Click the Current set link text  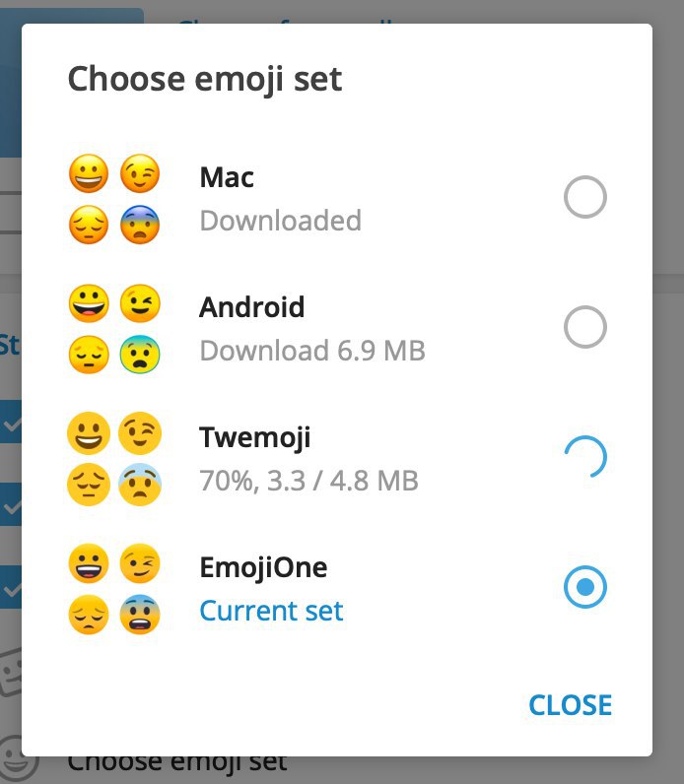(271, 611)
